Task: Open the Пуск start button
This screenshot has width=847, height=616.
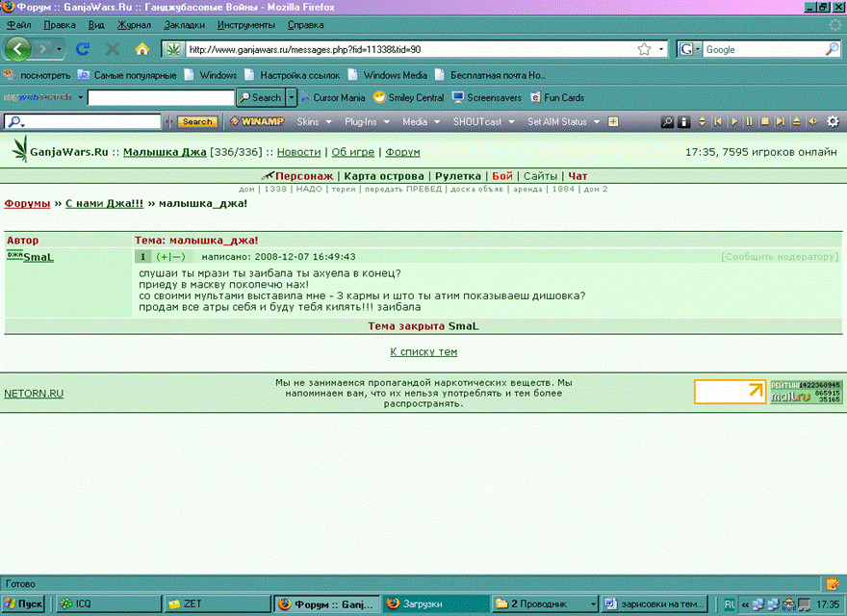Action: tap(23, 603)
